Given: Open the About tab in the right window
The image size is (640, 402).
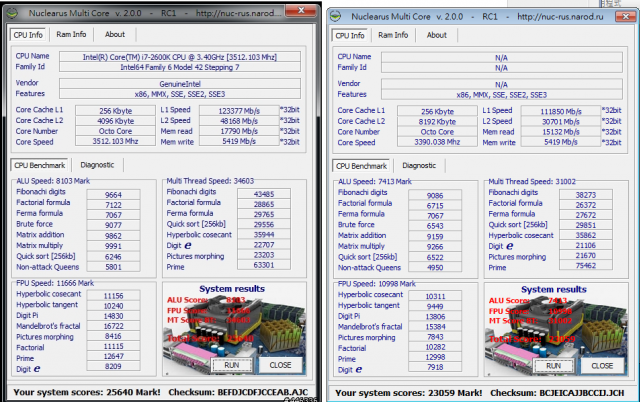Looking at the screenshot, I should (437, 36).
